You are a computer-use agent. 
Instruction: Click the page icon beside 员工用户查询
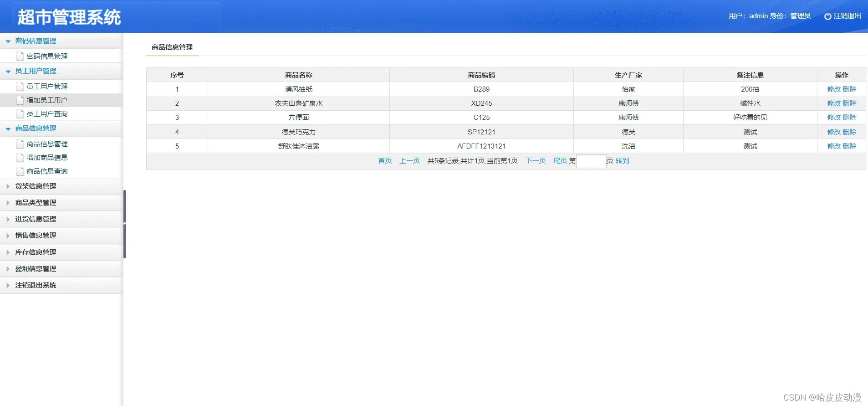pyautogui.click(x=20, y=113)
